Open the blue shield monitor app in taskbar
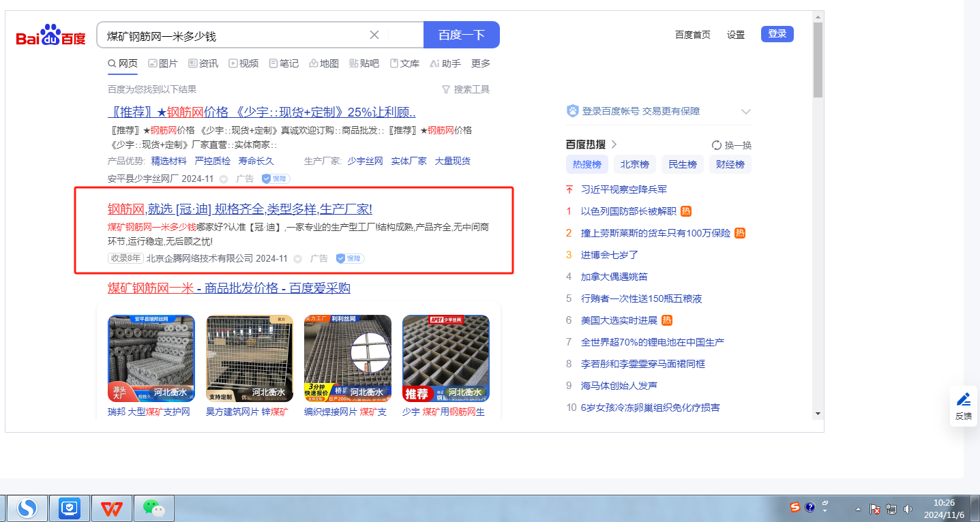 [x=70, y=508]
